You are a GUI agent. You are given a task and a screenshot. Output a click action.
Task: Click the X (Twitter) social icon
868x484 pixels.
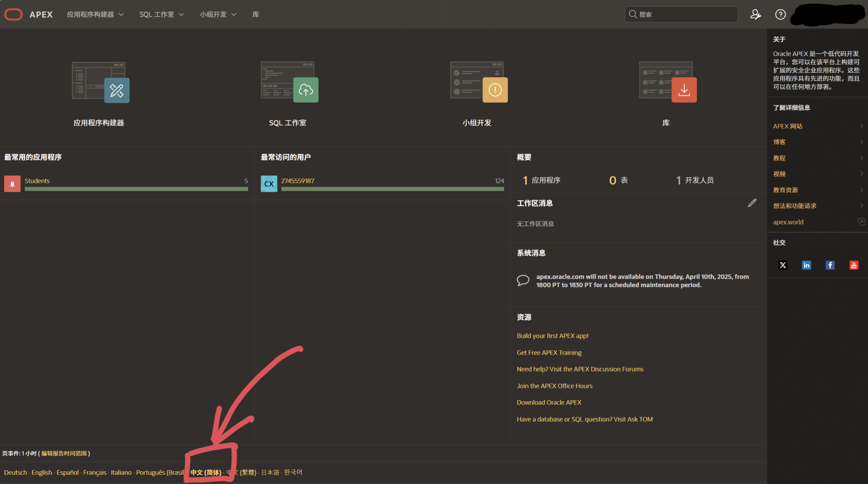click(783, 265)
